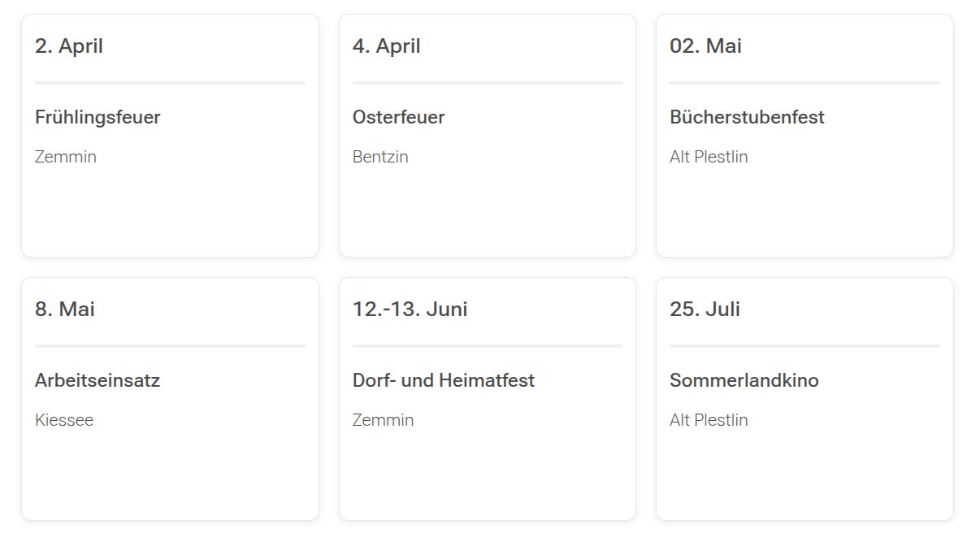Click the "25. Juli" date heading
Screen dimensions: 980x533
click(x=705, y=310)
